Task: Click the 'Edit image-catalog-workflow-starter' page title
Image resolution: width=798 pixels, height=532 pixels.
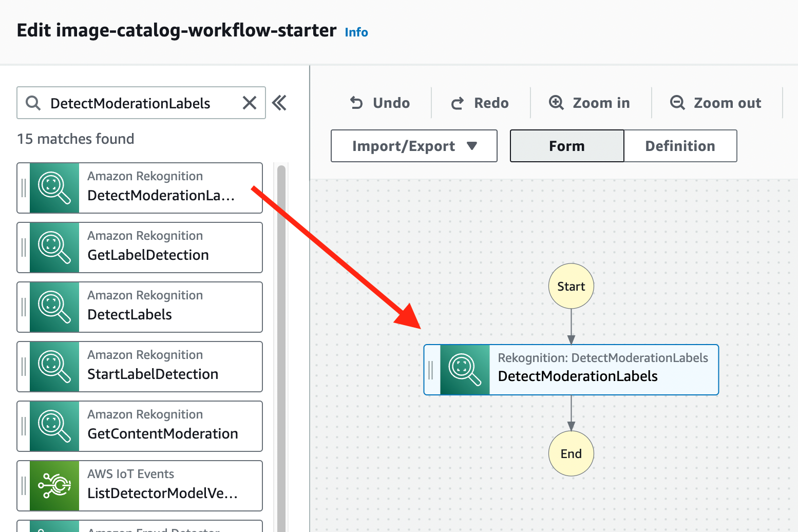Action: pyautogui.click(x=177, y=31)
